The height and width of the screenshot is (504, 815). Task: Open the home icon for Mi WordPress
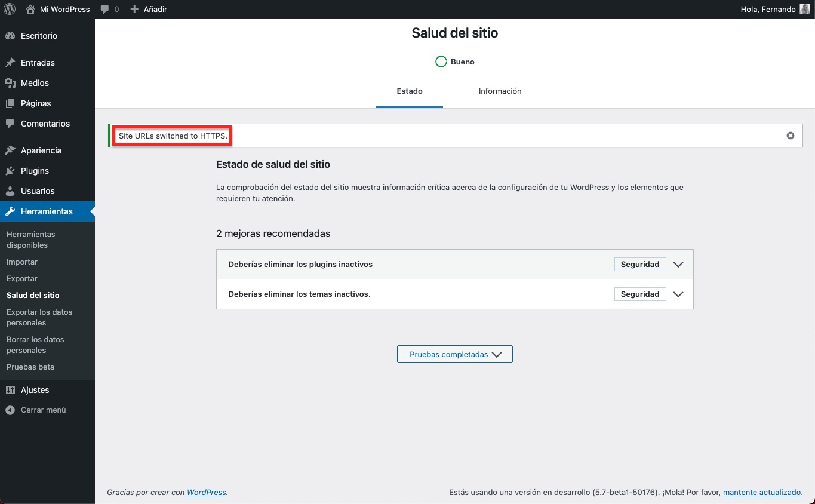point(30,9)
